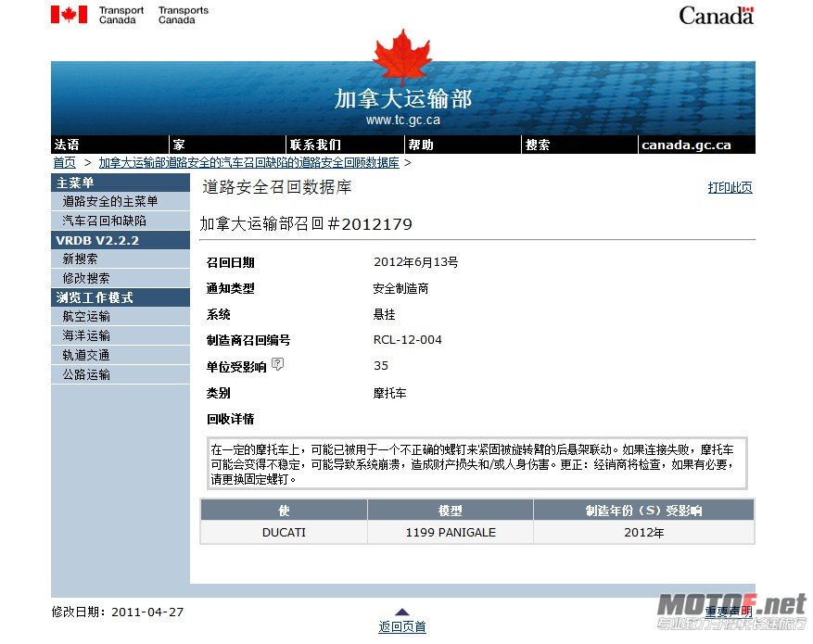
Task: Open 道路安全的主菜单 in the sidebar
Action: click(109, 201)
